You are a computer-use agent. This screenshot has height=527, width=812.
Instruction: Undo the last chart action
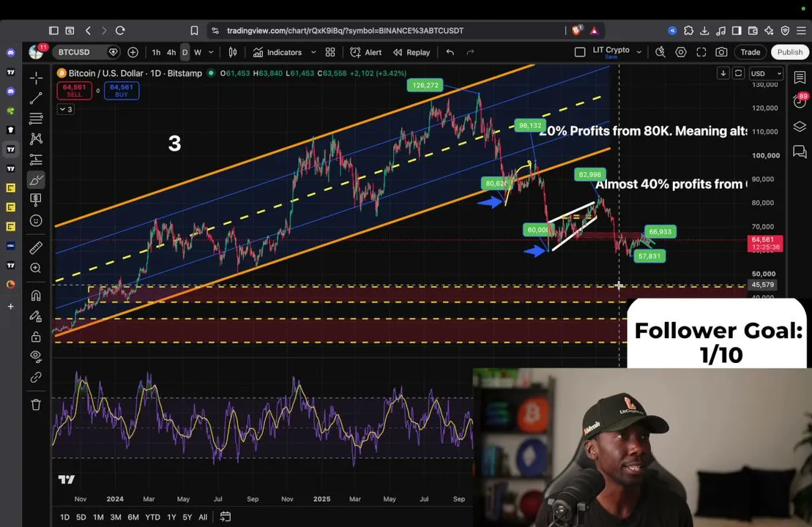click(x=450, y=52)
